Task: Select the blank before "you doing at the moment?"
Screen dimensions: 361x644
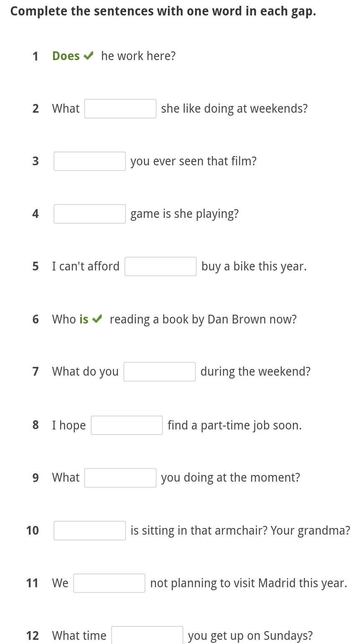Action: click(120, 477)
